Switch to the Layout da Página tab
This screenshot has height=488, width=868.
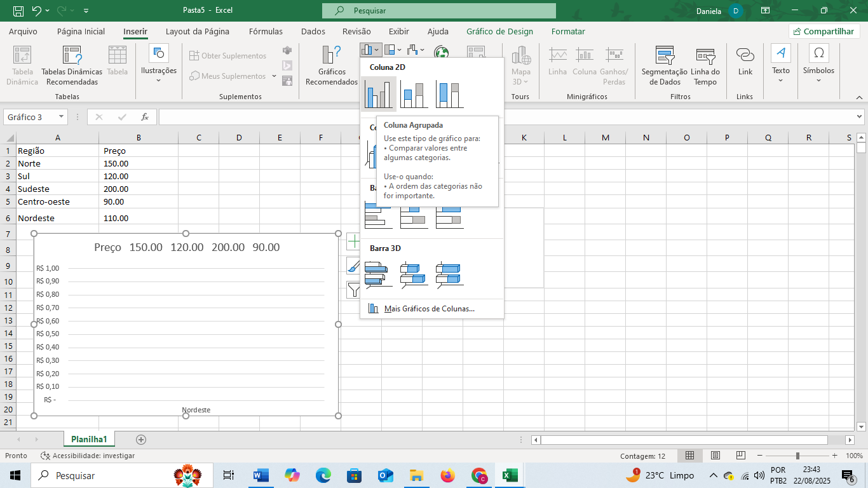(x=198, y=31)
